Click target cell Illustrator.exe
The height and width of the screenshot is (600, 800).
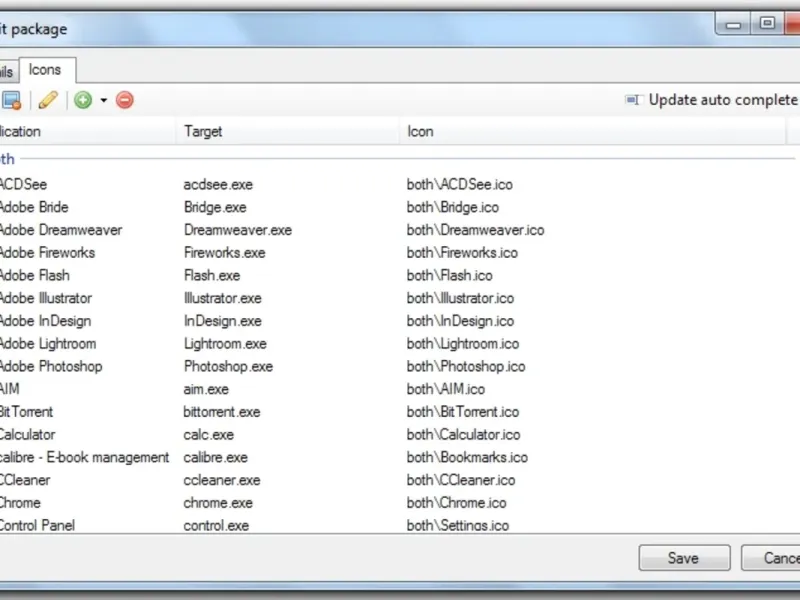(x=223, y=298)
